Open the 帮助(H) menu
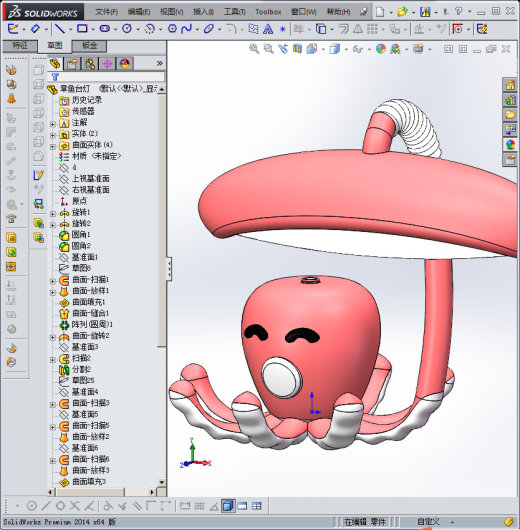Viewport: 520px width, 530px height. [x=338, y=12]
